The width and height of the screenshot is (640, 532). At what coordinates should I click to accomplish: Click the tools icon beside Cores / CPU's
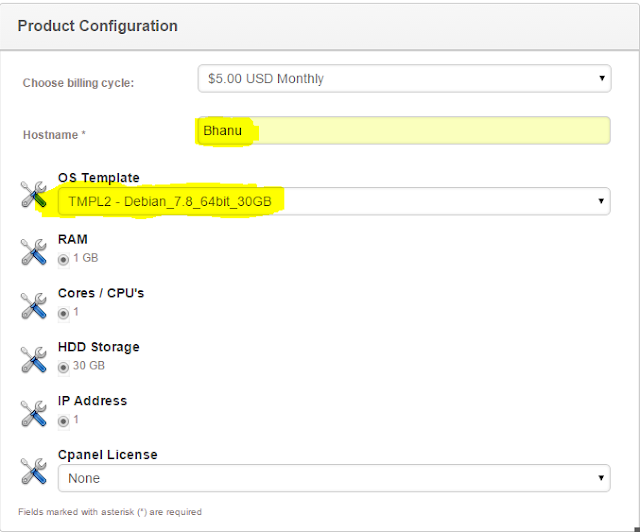(34, 306)
